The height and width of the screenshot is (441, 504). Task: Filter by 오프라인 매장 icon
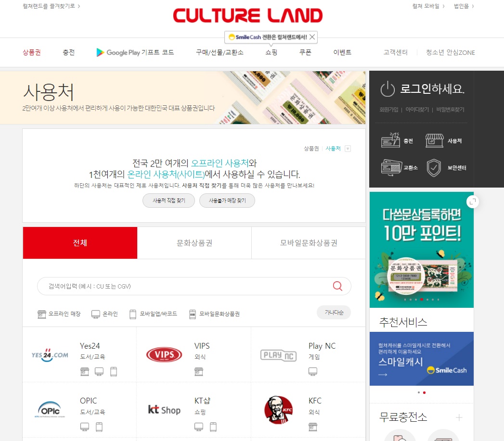point(42,314)
